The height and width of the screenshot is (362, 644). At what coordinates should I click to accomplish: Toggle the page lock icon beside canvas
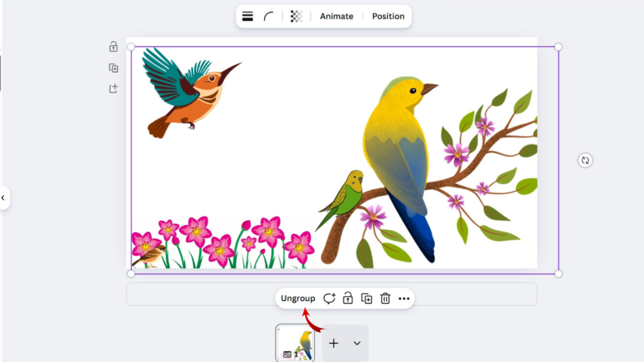113,47
